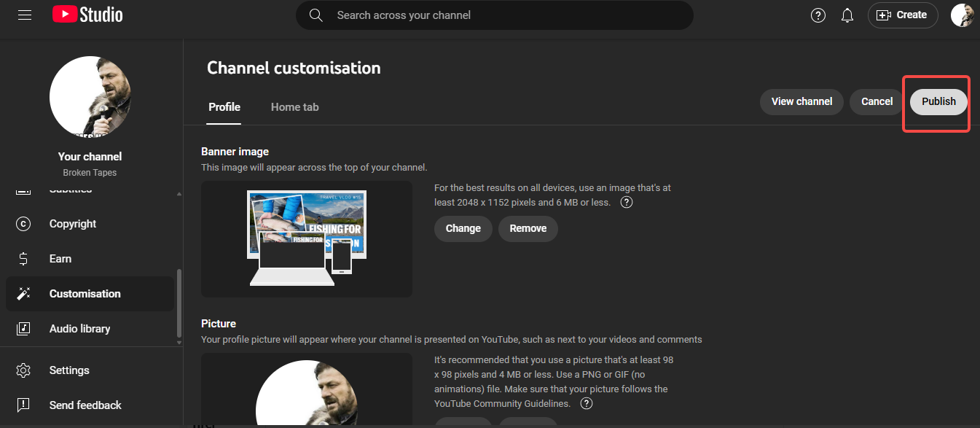Open YouTube Studio notifications bell

[847, 15]
